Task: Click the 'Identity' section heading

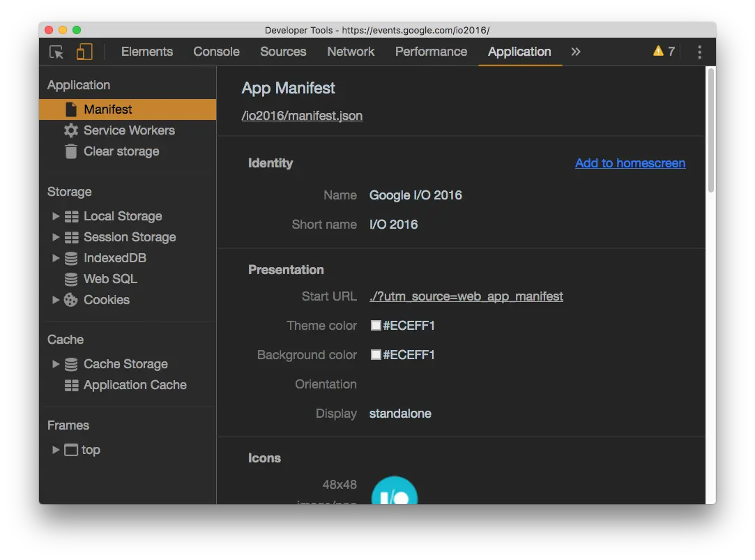Action: tap(270, 163)
